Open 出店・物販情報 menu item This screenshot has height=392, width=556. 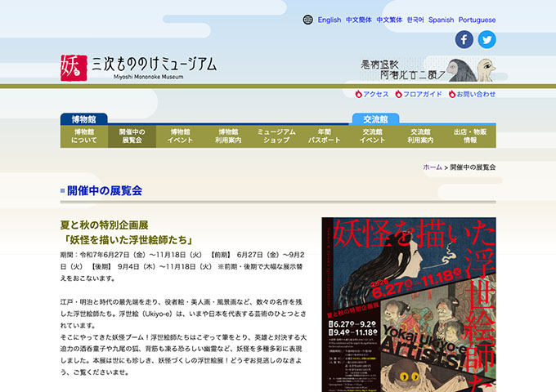470,136
